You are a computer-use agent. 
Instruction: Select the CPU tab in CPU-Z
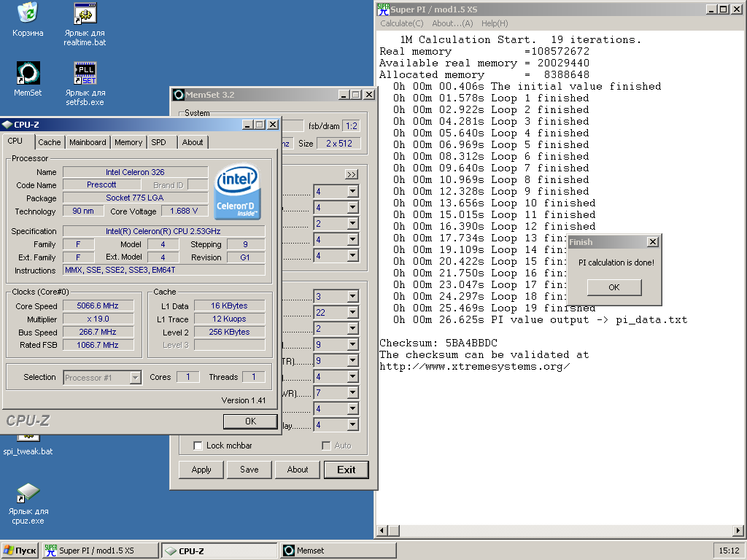15,141
